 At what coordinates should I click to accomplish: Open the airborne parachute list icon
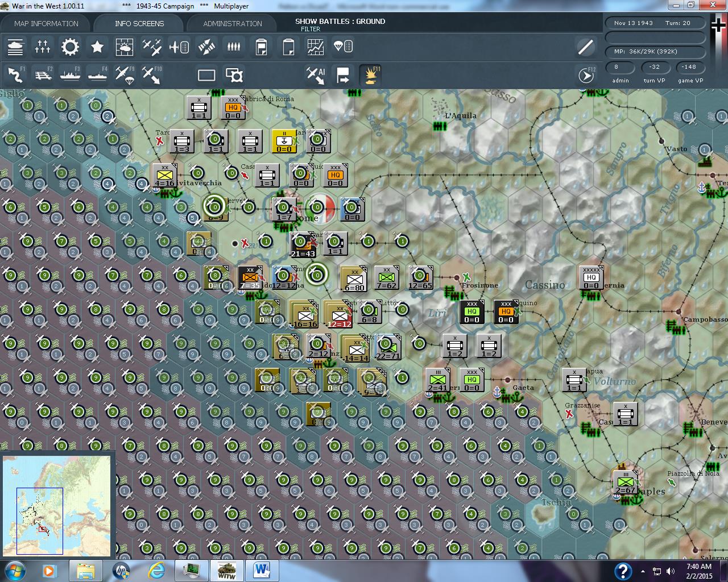[x=343, y=47]
